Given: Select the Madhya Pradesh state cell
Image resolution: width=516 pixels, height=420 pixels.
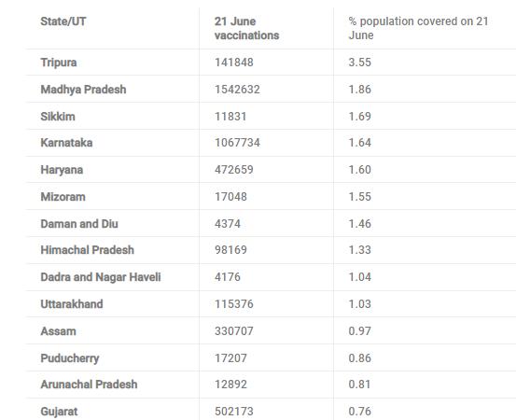Looking at the screenshot, I should 83,90.
